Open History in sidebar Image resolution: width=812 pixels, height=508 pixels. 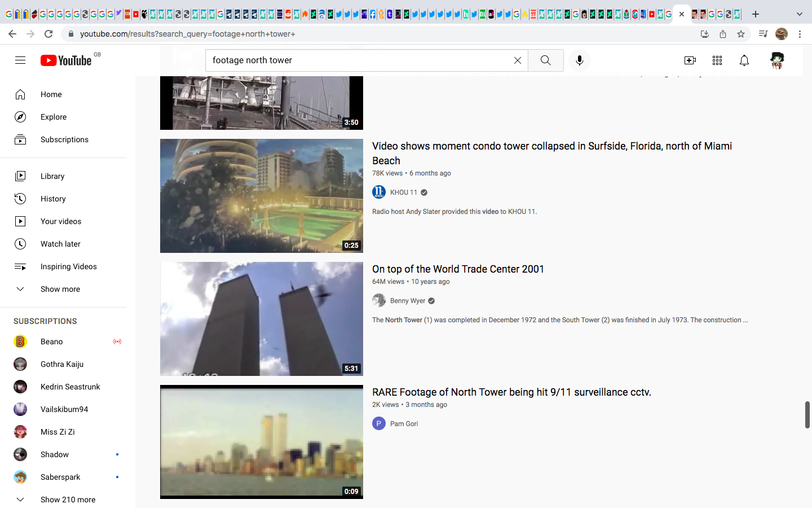(63, 199)
